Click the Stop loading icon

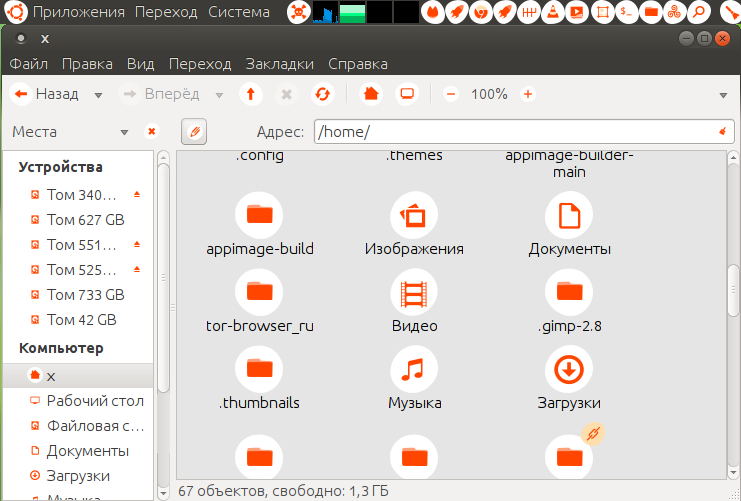tap(286, 94)
